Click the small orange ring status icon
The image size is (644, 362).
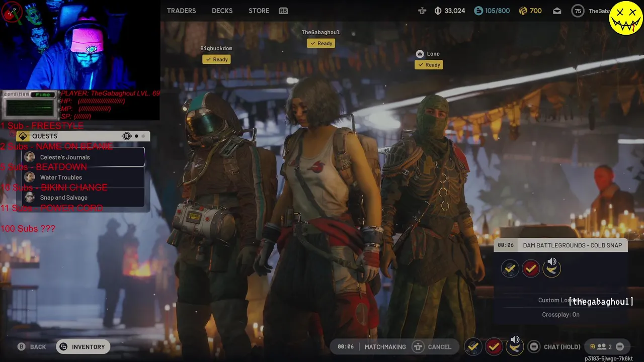[x=592, y=346]
